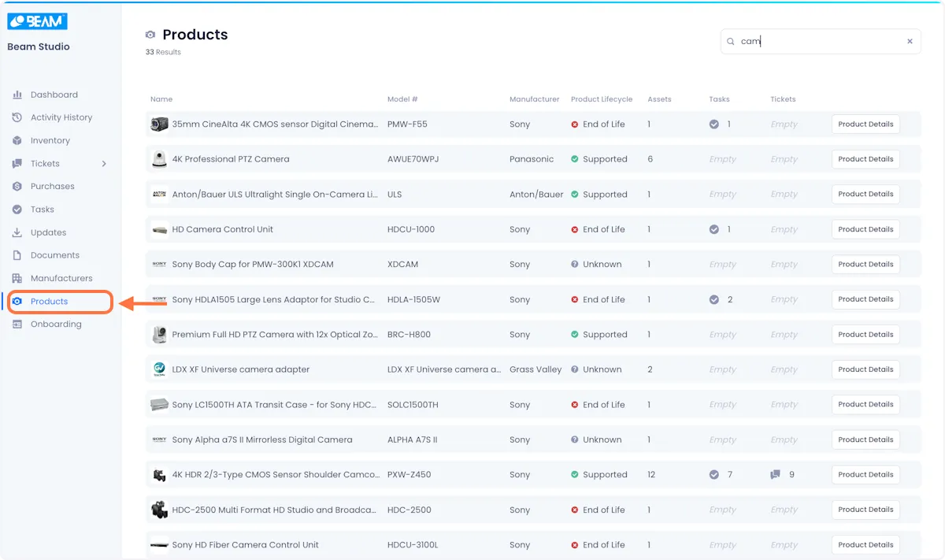Select Manufacturers in the sidebar
This screenshot has width=945, height=560.
[x=61, y=278]
